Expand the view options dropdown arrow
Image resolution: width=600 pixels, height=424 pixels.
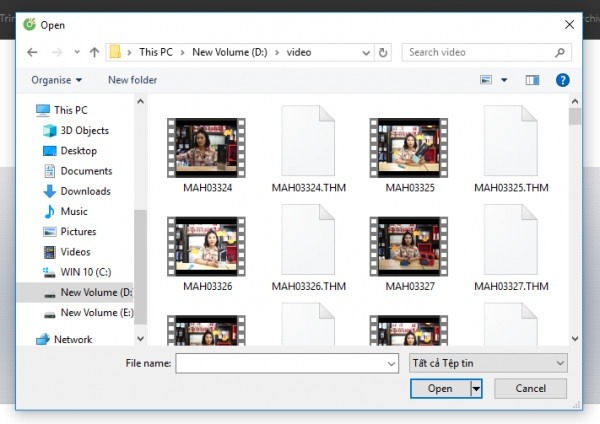(x=504, y=80)
